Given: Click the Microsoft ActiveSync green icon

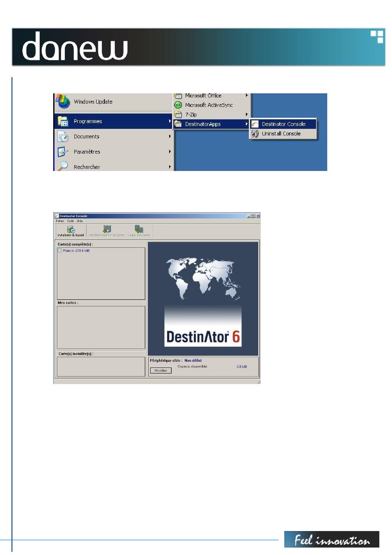Looking at the screenshot, I should [x=178, y=105].
